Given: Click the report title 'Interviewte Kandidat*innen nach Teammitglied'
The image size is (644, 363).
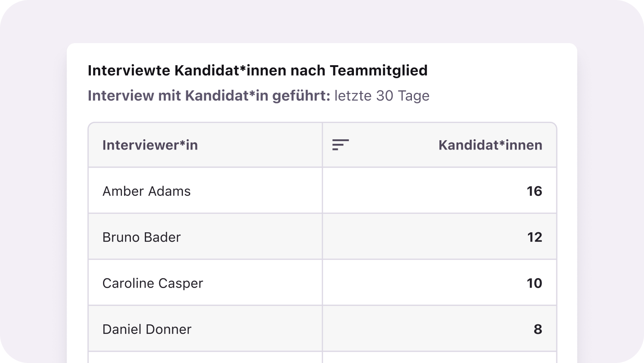Looking at the screenshot, I should [257, 71].
